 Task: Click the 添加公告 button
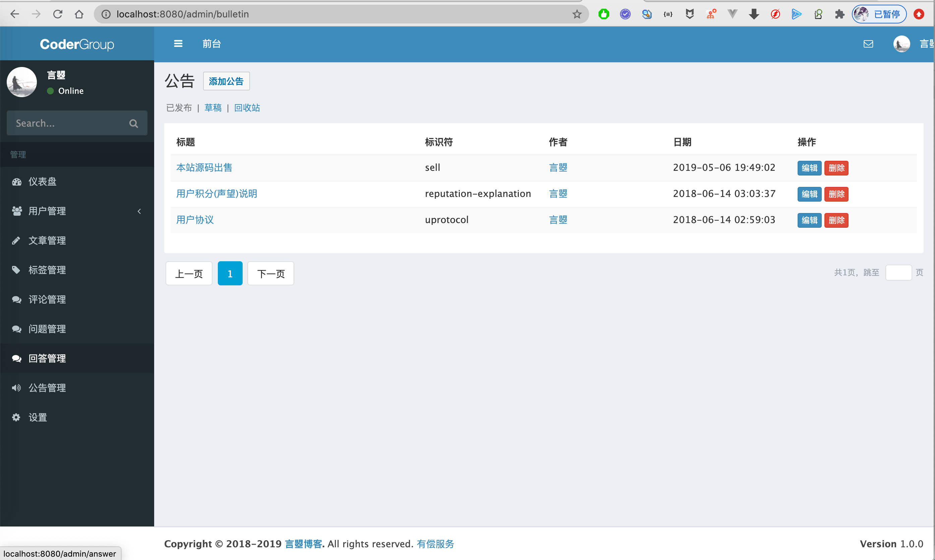pos(226,81)
